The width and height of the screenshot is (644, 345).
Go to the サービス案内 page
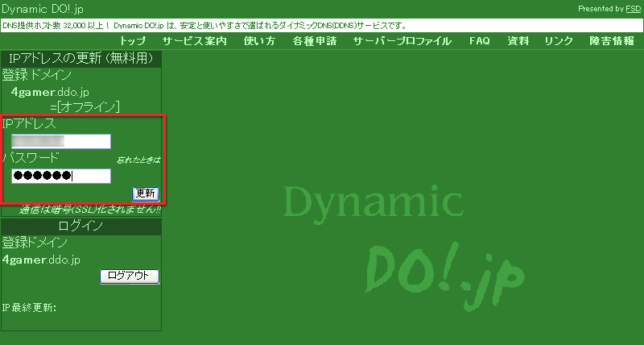coord(194,41)
